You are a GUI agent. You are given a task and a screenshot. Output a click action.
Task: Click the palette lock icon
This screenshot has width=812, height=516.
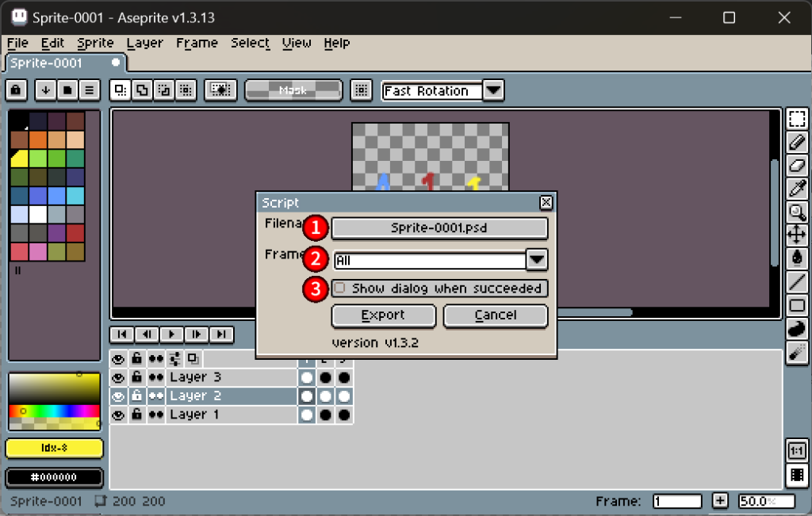pyautogui.click(x=16, y=90)
